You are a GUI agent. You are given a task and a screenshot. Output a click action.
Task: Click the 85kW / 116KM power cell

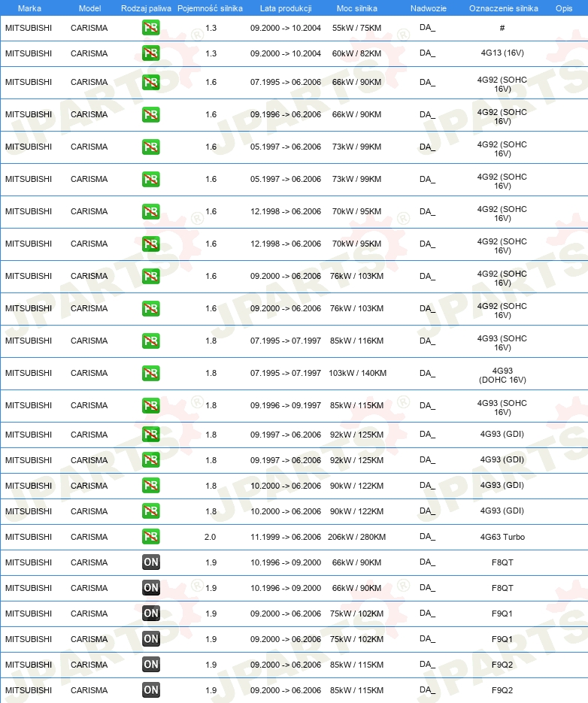click(356, 341)
